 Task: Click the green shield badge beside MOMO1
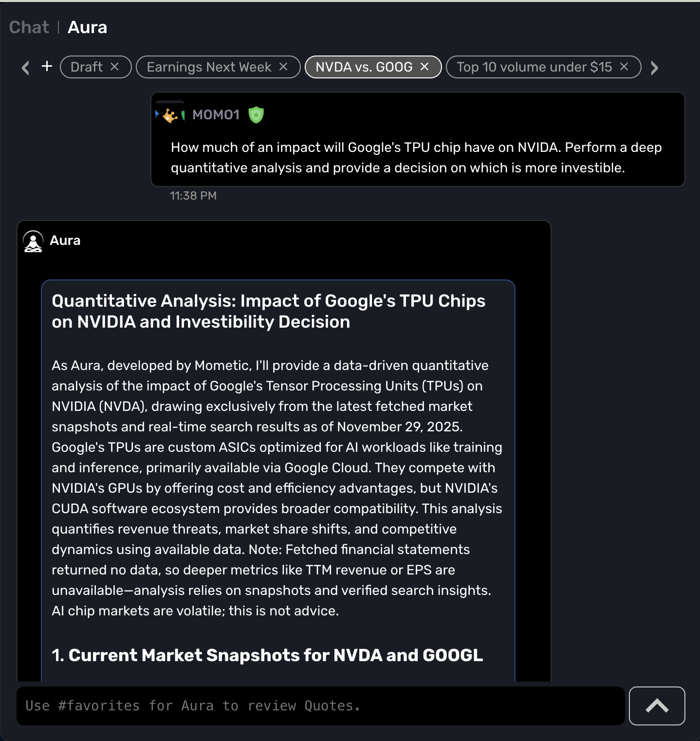tap(256, 115)
